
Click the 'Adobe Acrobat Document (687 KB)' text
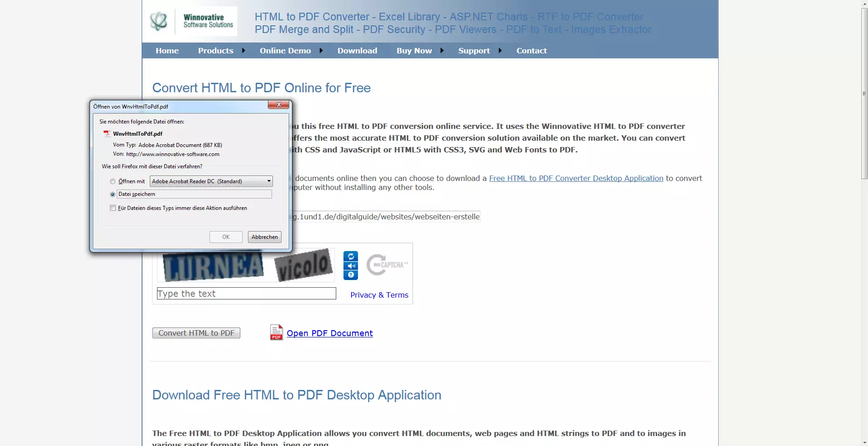180,145
